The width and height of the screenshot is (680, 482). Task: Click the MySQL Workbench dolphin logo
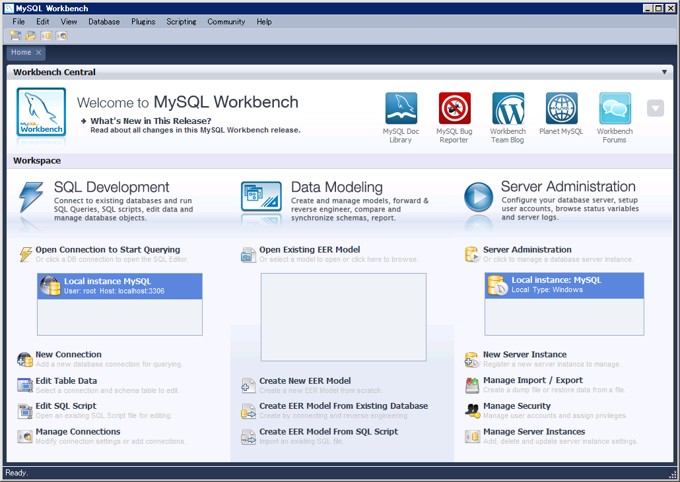pyautogui.click(x=41, y=112)
